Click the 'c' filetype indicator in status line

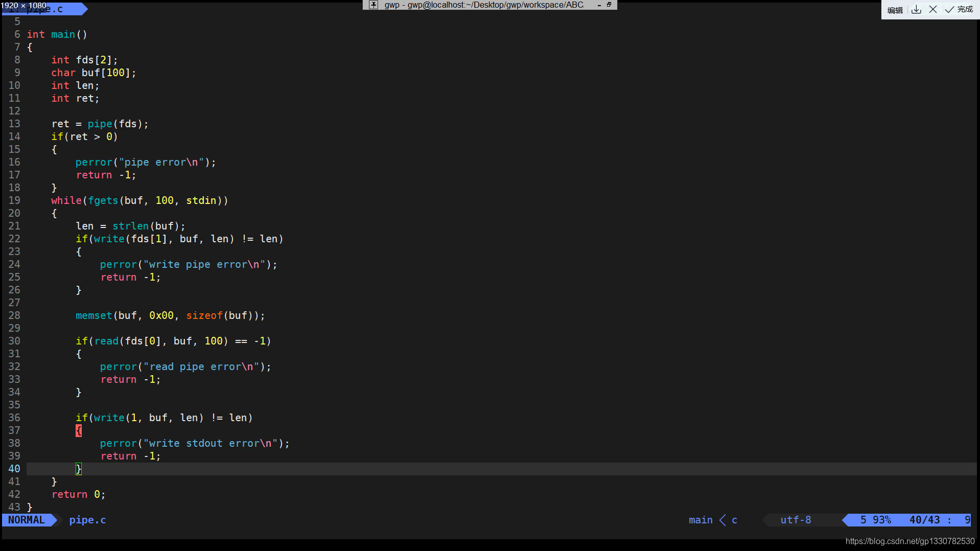(734, 520)
